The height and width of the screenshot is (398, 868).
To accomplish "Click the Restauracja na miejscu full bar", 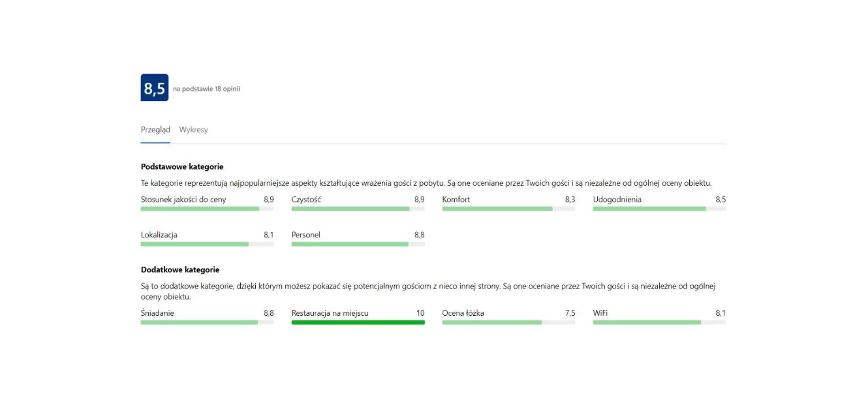I will 357,322.
